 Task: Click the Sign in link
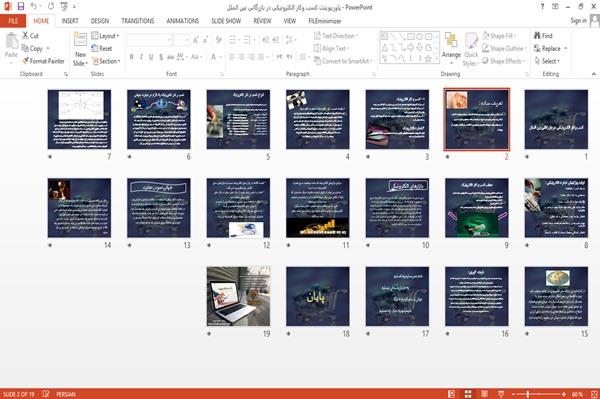[578, 21]
